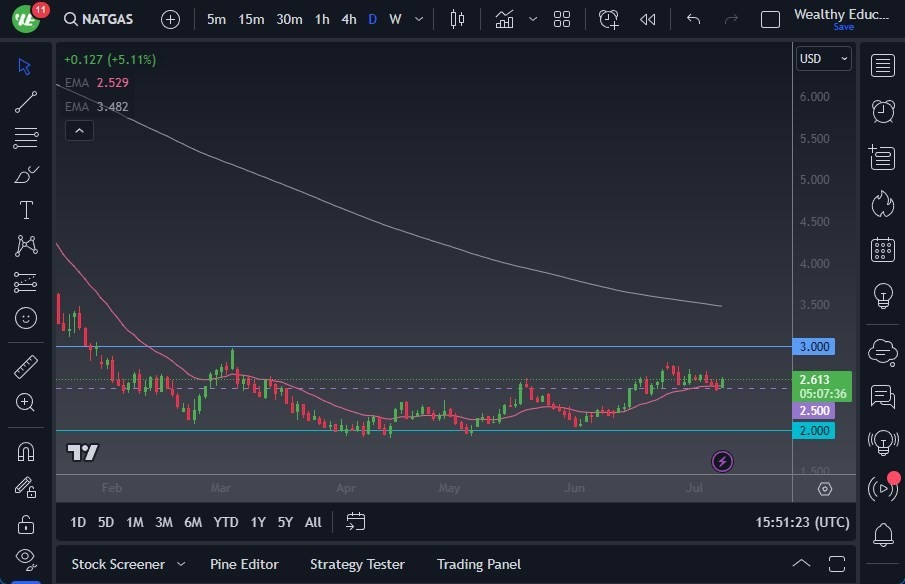Open the chart layout selector square
This screenshot has width=905, height=584.
tap(771, 20)
